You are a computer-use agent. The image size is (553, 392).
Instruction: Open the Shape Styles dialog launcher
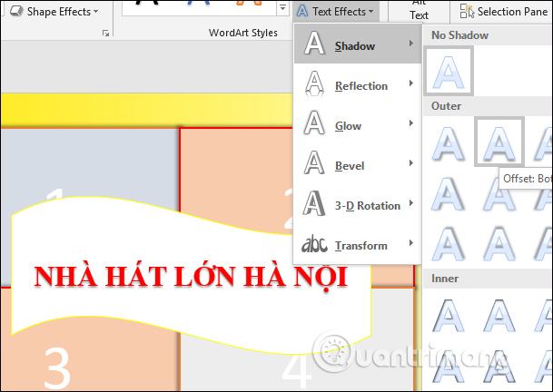click(x=105, y=34)
